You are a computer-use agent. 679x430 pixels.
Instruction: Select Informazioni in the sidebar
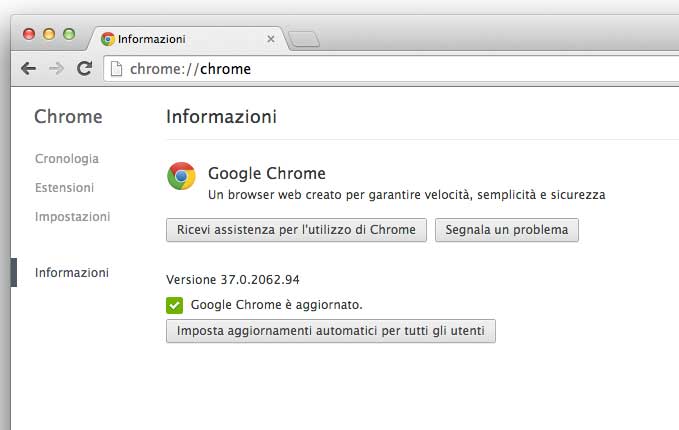[72, 272]
